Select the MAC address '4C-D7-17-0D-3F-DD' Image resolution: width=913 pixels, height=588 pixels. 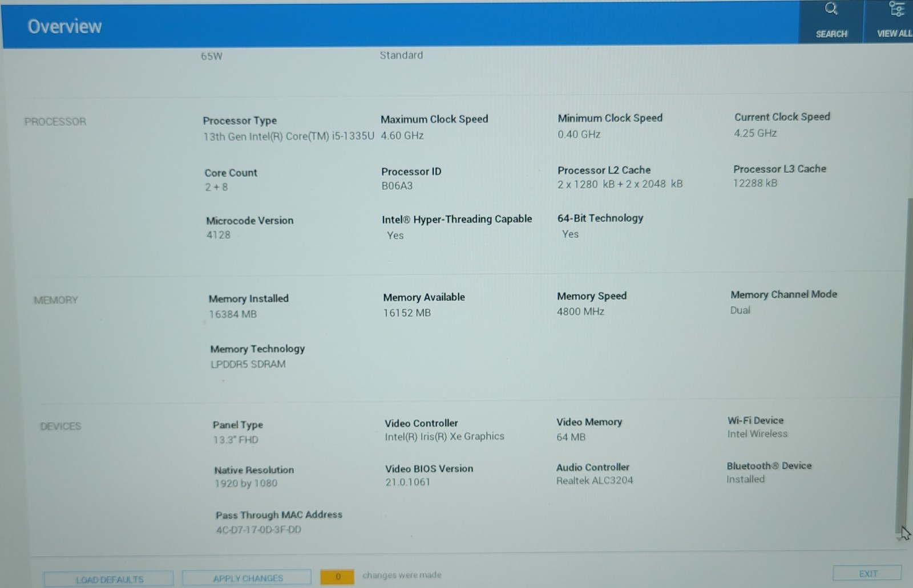tap(258, 530)
